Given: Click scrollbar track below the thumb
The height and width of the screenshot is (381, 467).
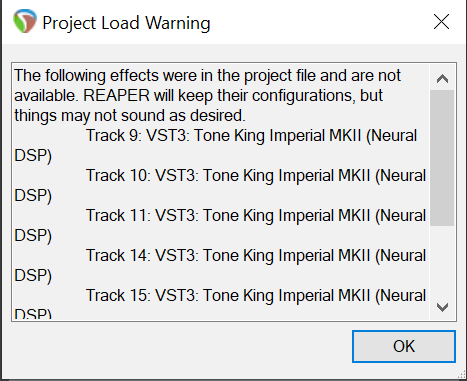Looking at the screenshot, I should 442,261.
